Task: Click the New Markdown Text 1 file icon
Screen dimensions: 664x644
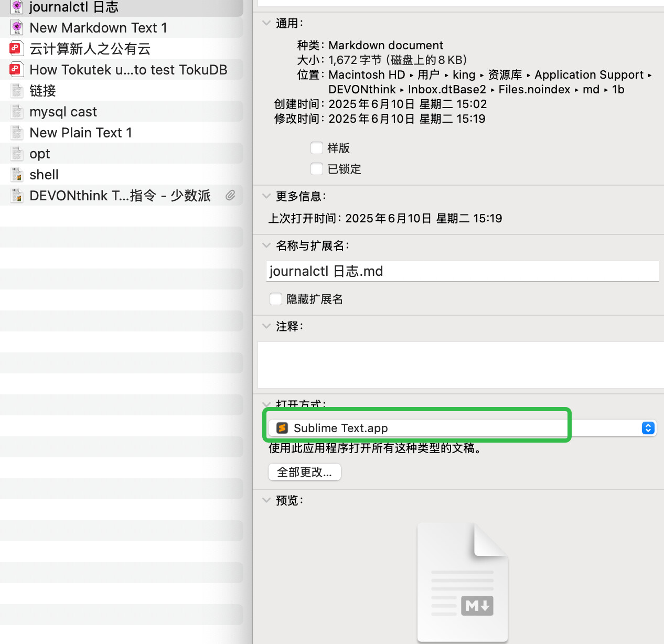Action: point(17,27)
